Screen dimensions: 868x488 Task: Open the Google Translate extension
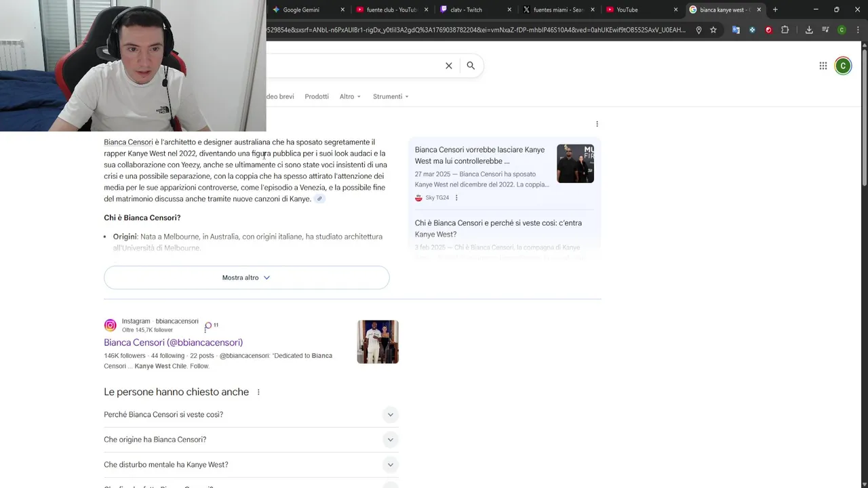click(736, 30)
